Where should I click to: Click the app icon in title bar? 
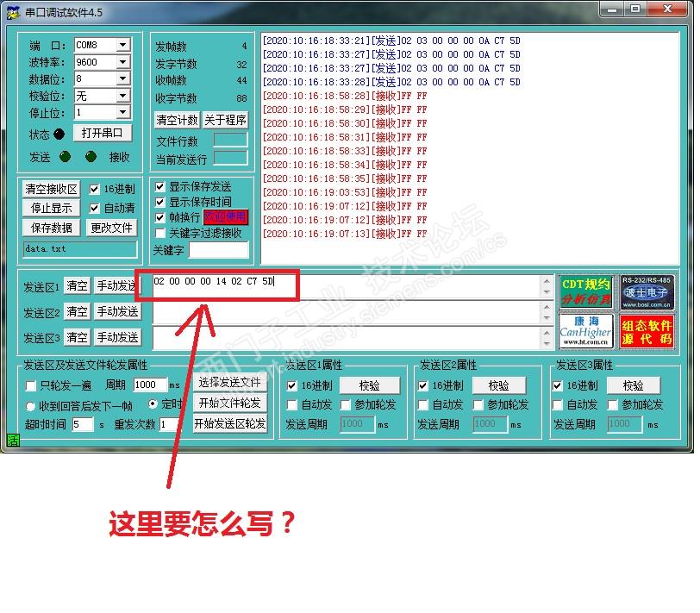[x=13, y=12]
